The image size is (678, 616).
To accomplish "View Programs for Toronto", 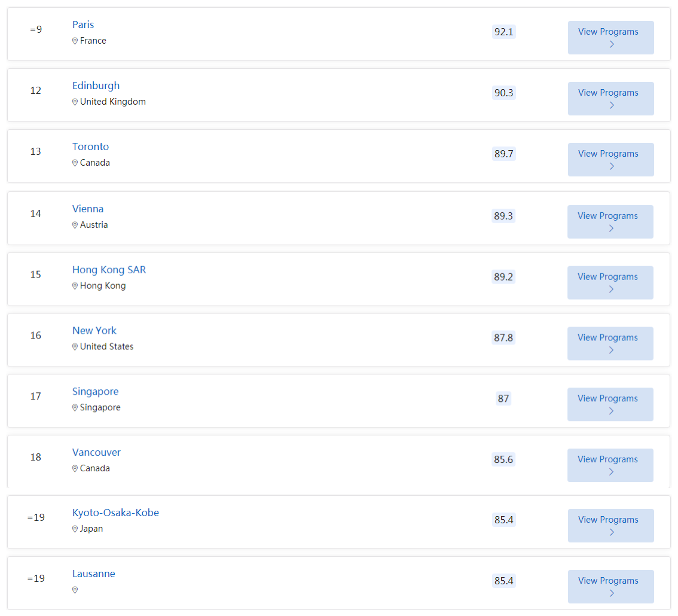I will (610, 160).
